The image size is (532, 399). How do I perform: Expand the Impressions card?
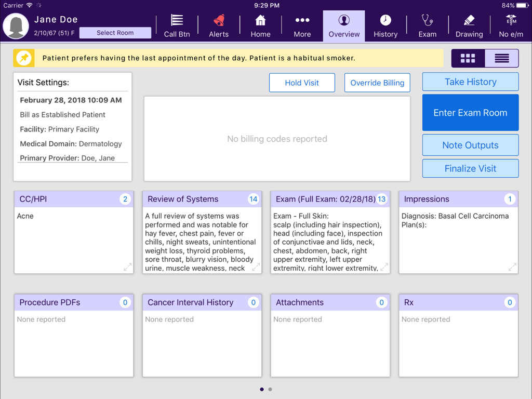coord(512,267)
